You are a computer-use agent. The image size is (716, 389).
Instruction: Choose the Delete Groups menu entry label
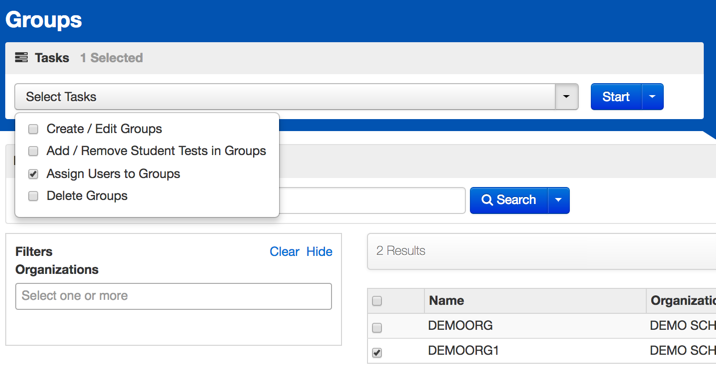click(x=87, y=196)
